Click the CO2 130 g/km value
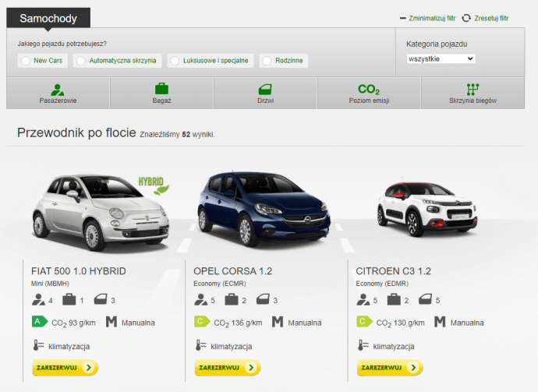The width and height of the screenshot is (538, 392). coord(400,323)
